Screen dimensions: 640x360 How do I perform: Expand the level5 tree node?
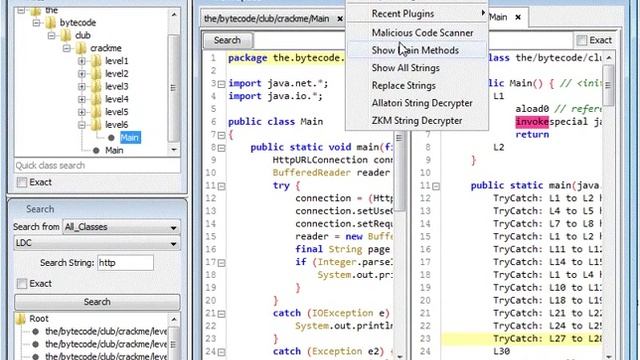82,111
